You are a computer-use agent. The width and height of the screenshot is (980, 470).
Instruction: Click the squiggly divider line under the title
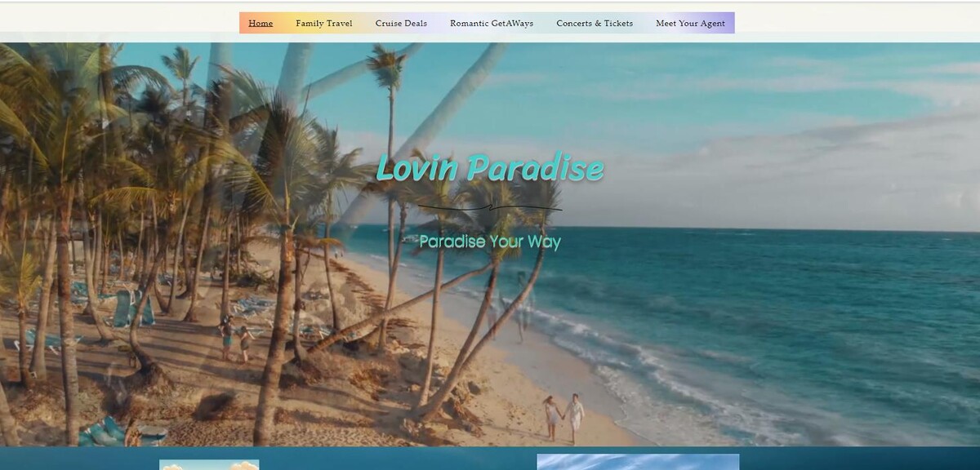[x=489, y=209]
